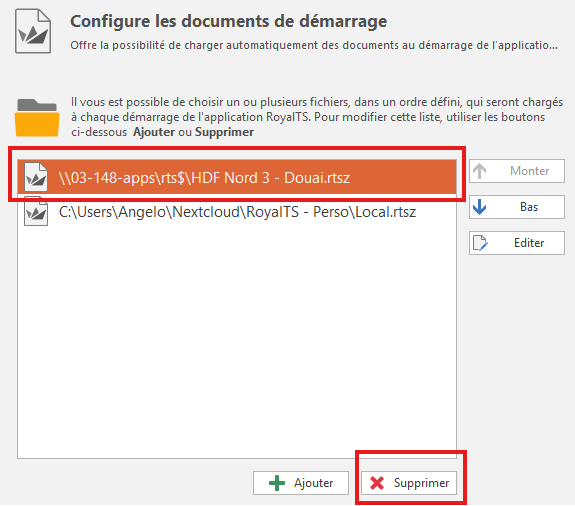
Task: Click the green plus icon on Ajouter
Action: point(277,483)
